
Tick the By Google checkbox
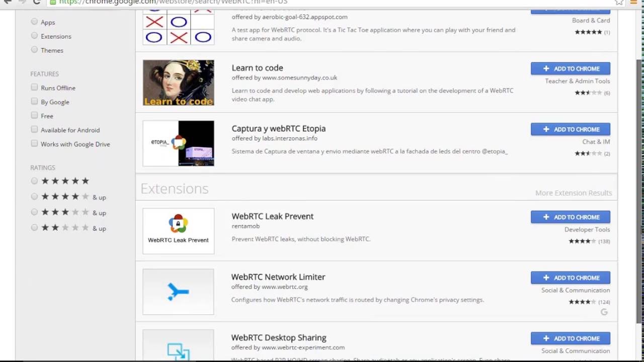tap(34, 102)
